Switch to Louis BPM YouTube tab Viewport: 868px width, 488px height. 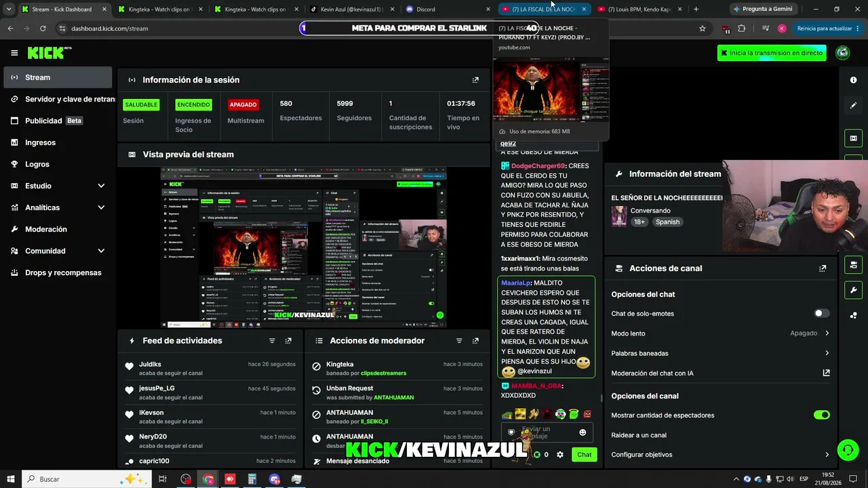pyautogui.click(x=640, y=9)
